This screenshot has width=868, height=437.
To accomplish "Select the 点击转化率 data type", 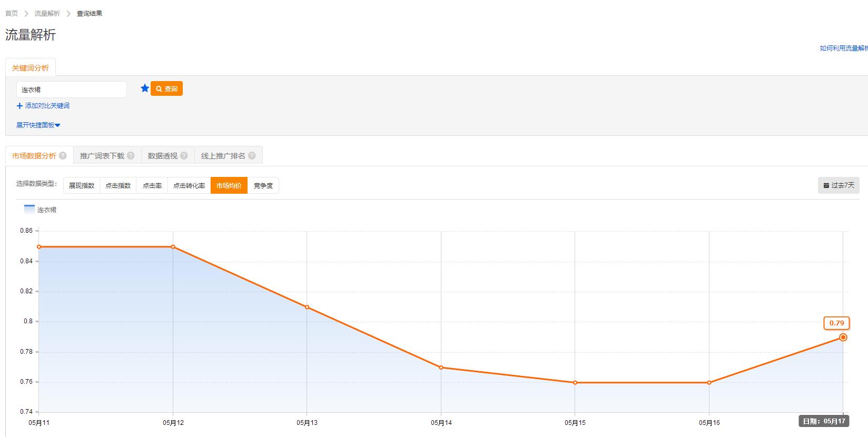I will click(x=189, y=186).
